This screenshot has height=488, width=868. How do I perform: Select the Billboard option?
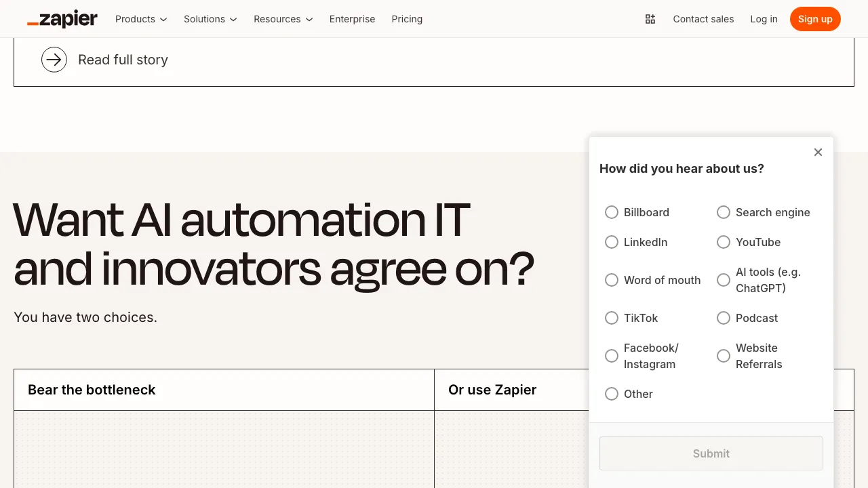point(612,212)
